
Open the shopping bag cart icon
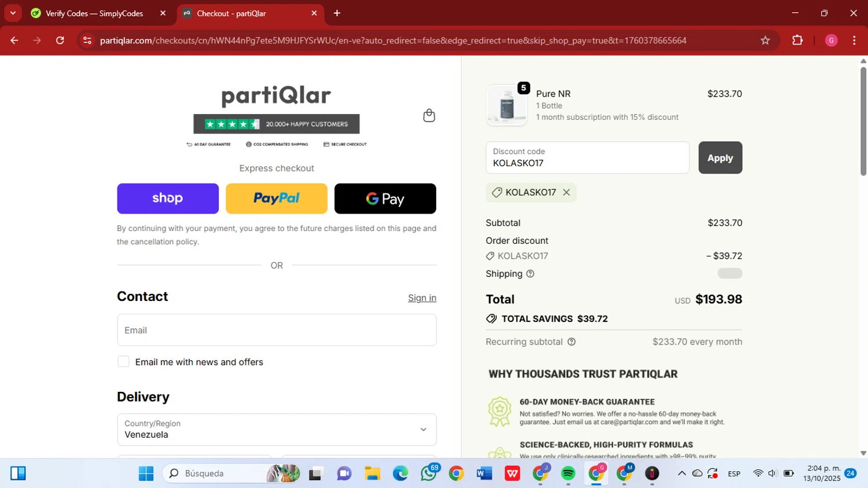429,115
